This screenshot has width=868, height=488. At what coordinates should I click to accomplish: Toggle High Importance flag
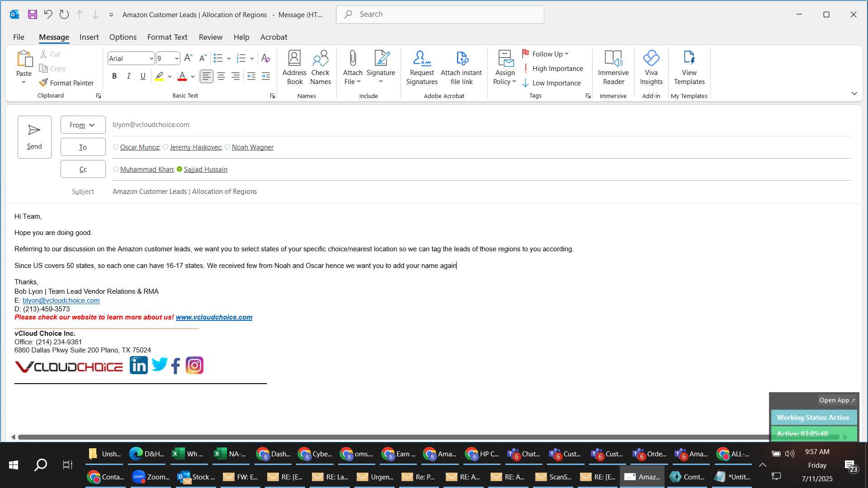tap(552, 68)
